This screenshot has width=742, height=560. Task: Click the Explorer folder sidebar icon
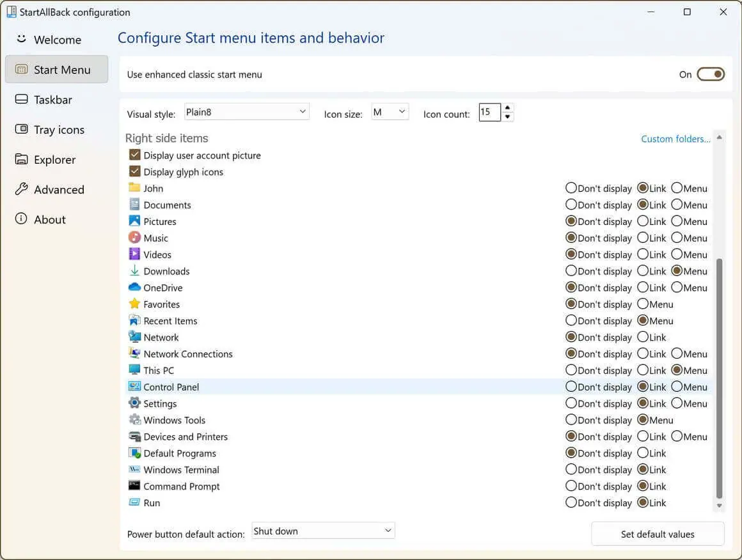(21, 159)
